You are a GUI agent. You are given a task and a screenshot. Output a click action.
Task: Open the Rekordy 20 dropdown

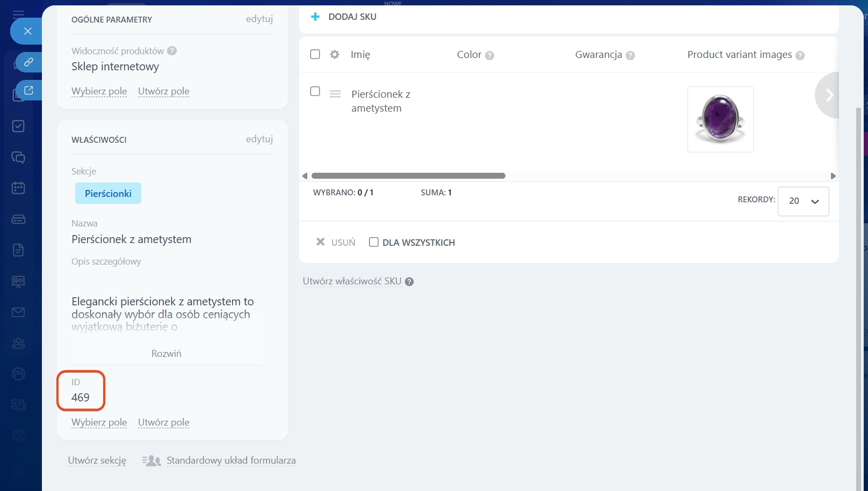[803, 201]
